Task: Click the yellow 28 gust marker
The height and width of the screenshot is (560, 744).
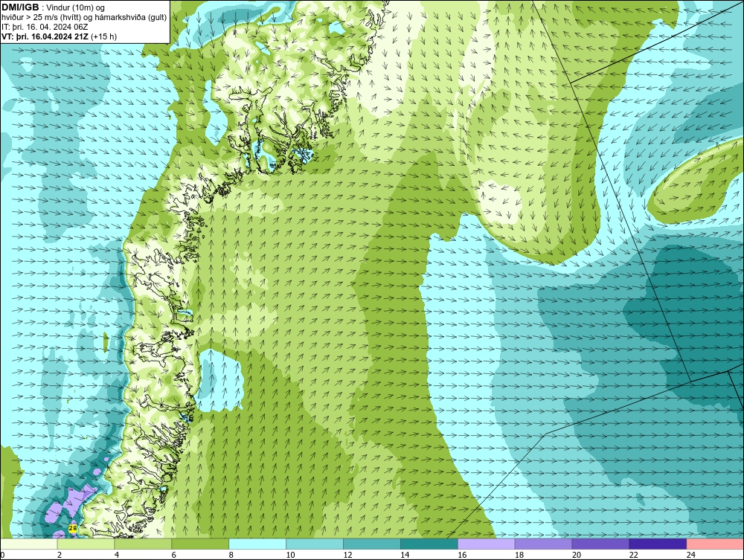Action: coord(73,528)
